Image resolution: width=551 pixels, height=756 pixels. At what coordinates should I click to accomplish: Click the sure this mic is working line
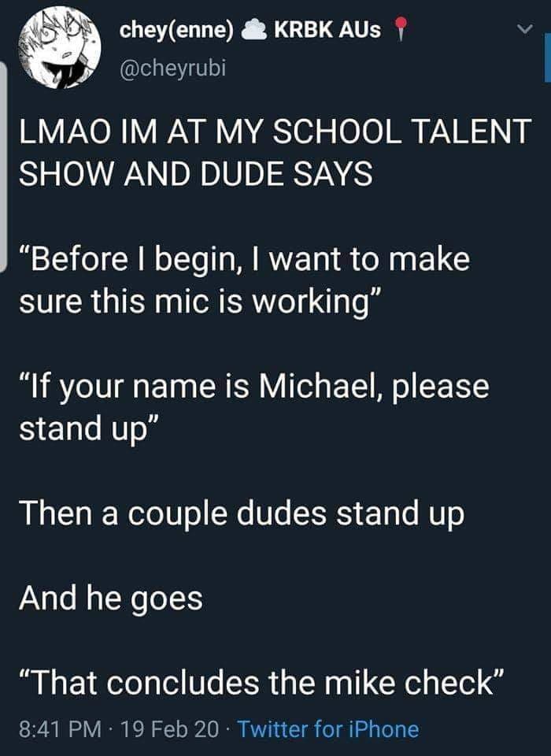(201, 302)
